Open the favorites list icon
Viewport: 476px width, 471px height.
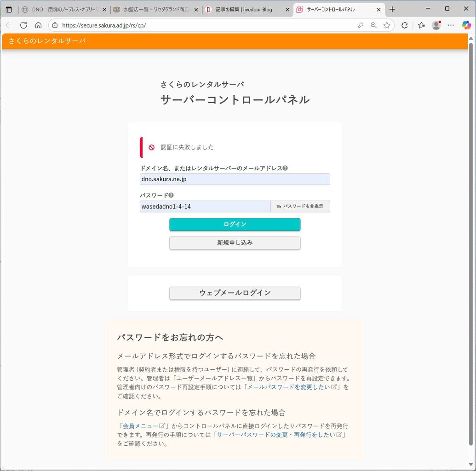pos(421,25)
